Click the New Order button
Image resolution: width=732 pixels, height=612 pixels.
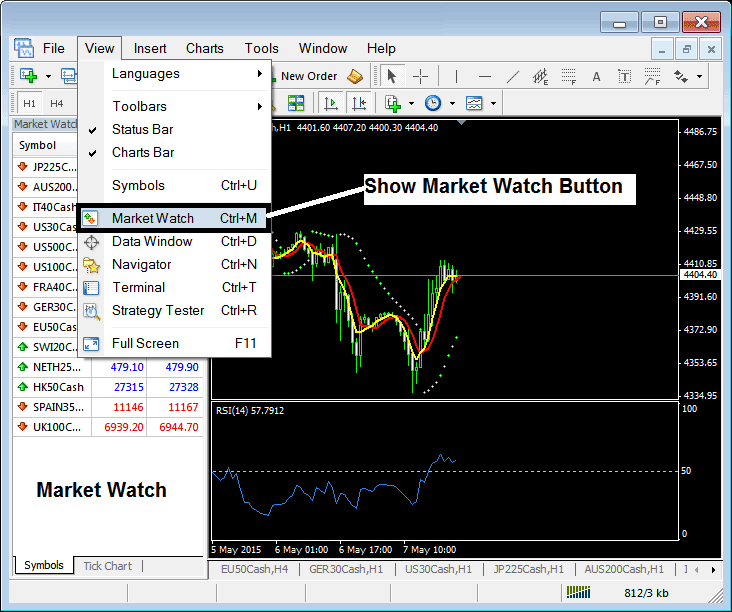(308, 76)
